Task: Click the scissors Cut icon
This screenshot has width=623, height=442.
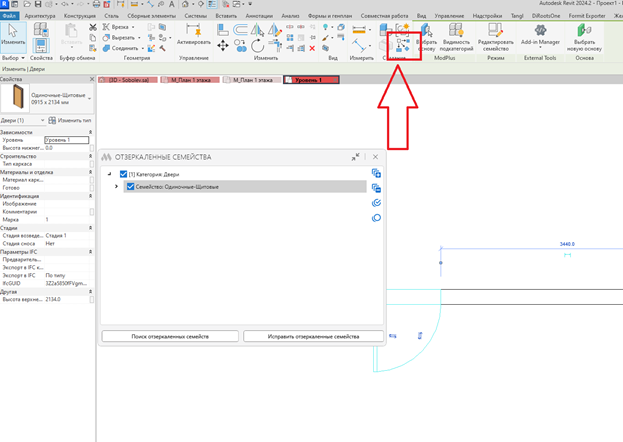Action: pos(93,27)
